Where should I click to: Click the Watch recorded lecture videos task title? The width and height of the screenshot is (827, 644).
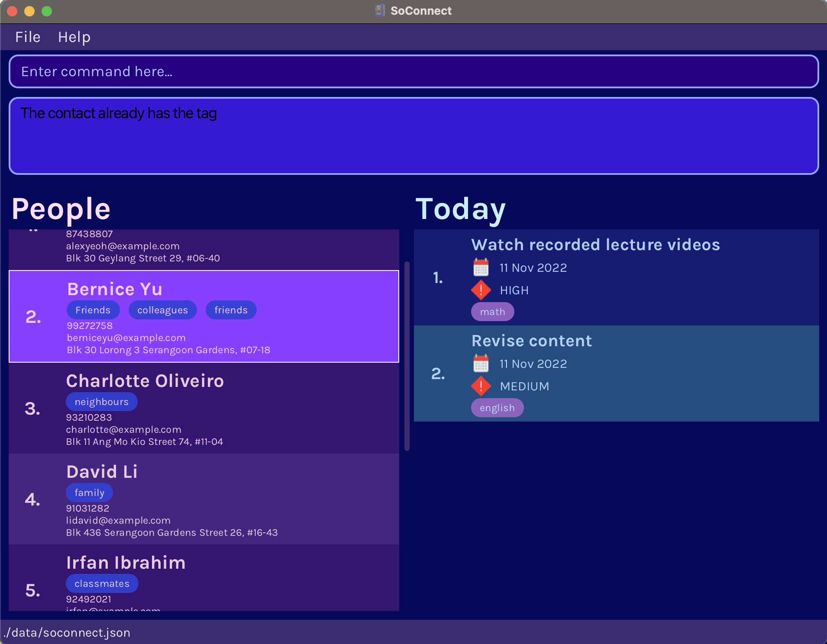click(596, 245)
